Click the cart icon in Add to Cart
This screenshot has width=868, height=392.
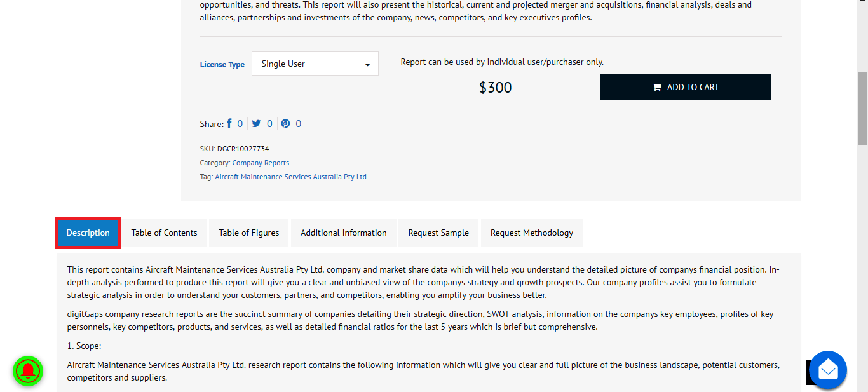[x=656, y=88]
